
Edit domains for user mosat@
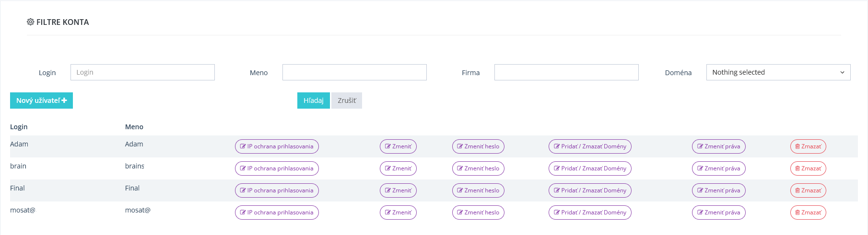[590, 213]
